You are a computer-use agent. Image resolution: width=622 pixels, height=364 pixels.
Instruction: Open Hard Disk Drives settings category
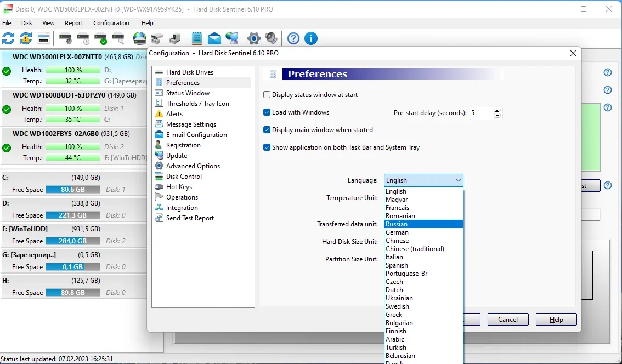click(x=190, y=72)
